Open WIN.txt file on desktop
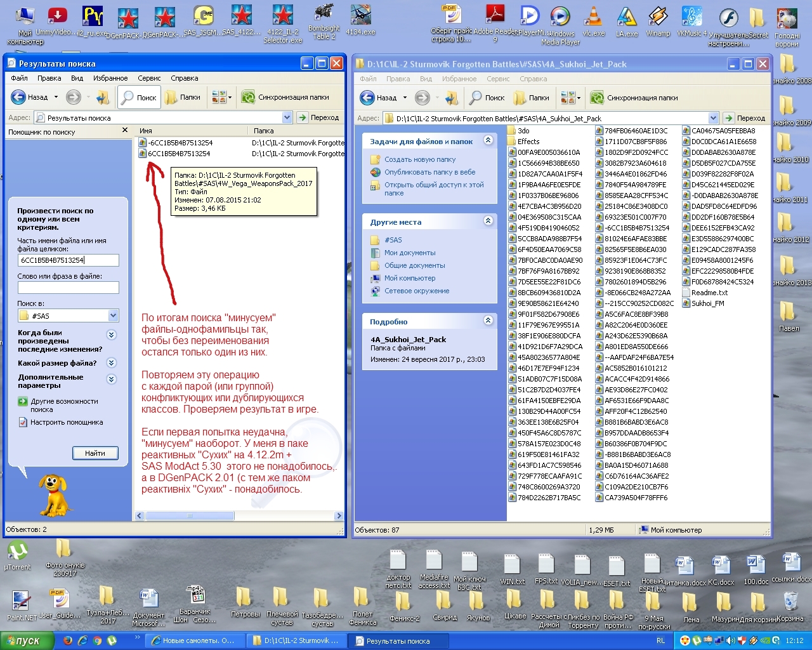Screen dimensions: 812x650 click(x=512, y=569)
